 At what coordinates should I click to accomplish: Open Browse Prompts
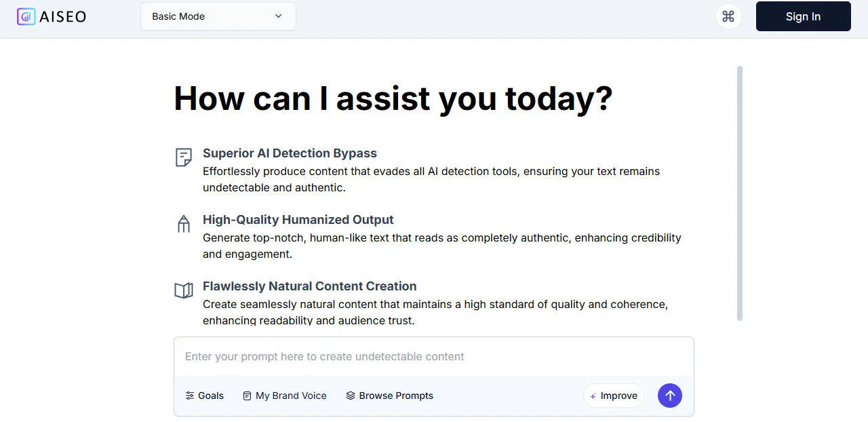tap(390, 396)
